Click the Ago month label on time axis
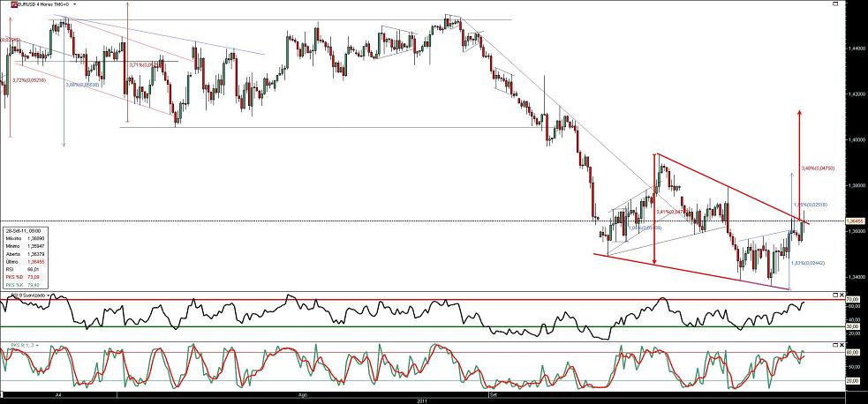 (303, 395)
